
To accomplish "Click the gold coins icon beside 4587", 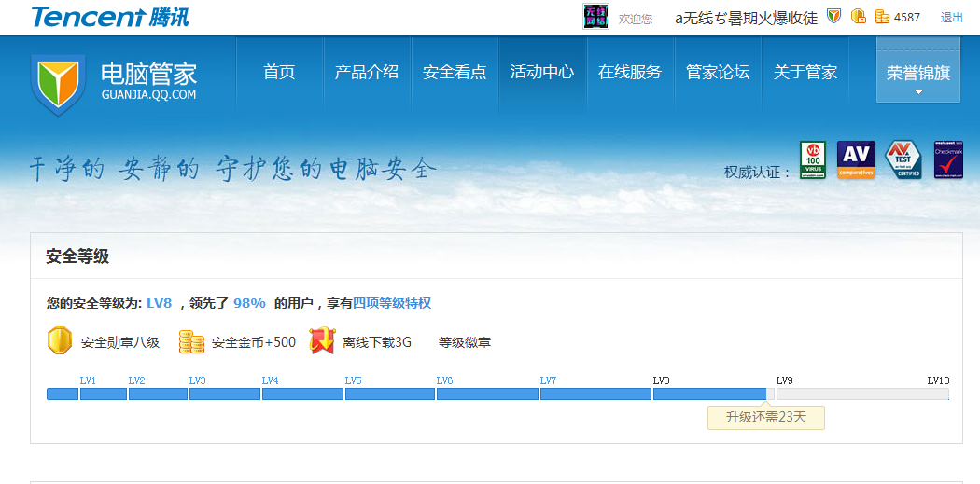I will coord(882,17).
